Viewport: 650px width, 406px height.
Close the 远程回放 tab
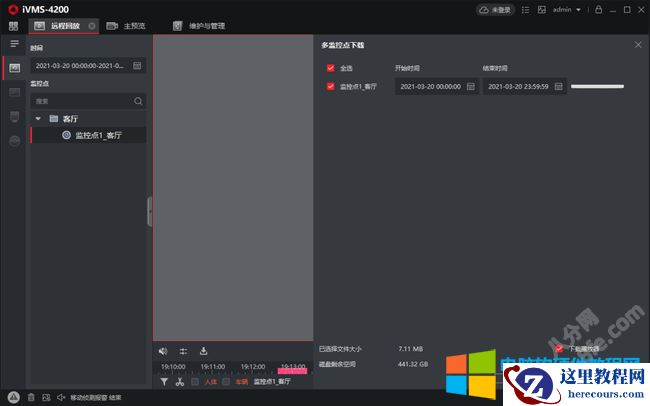coord(92,26)
